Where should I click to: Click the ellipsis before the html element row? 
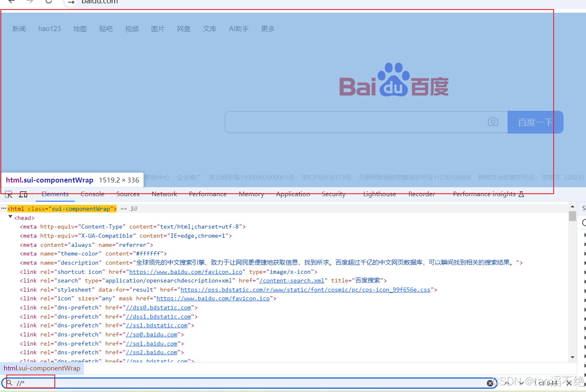click(x=4, y=208)
